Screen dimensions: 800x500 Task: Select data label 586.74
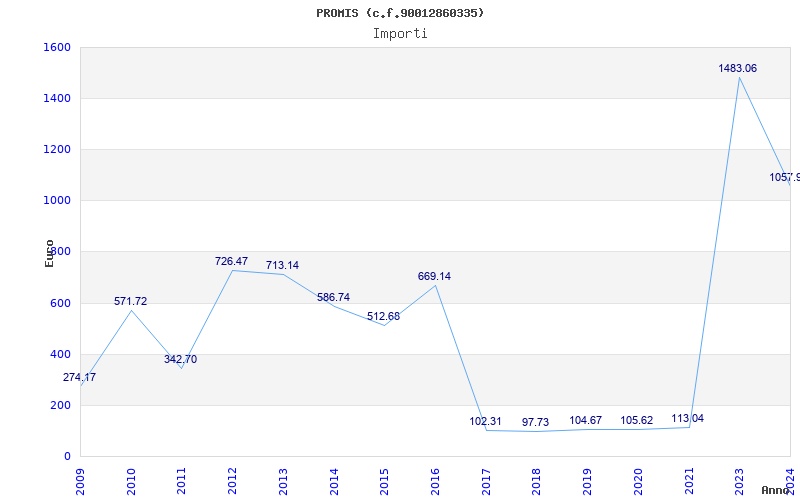(333, 297)
